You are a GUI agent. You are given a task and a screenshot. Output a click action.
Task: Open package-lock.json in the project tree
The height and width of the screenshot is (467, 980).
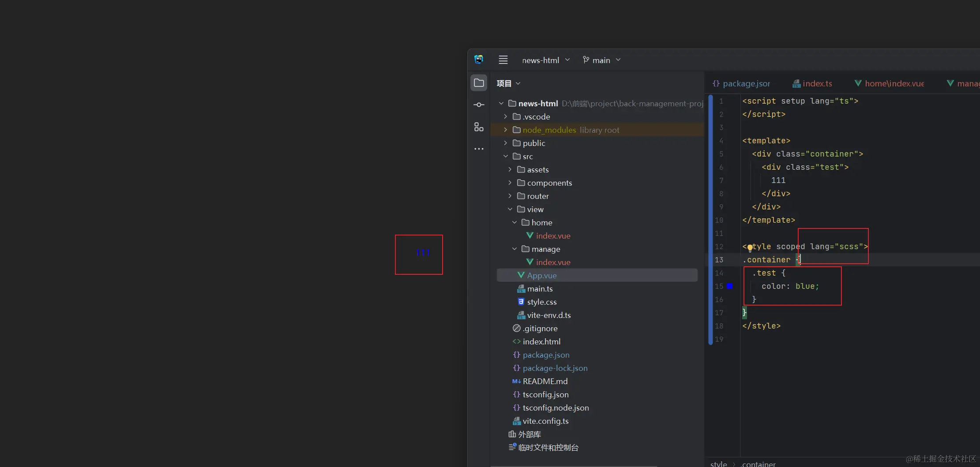pos(550,368)
